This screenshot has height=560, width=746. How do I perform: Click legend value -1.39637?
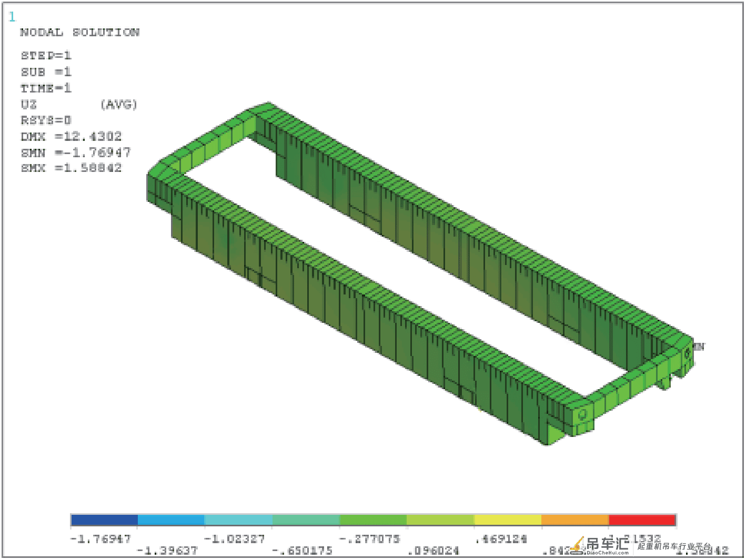tap(167, 551)
